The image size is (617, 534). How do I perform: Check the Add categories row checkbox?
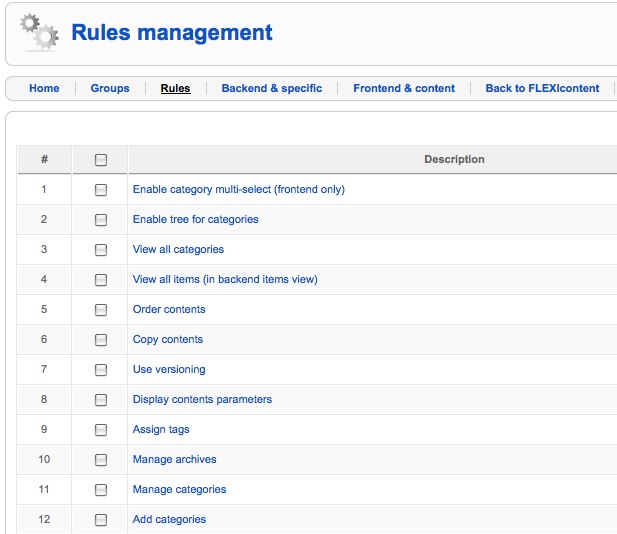coord(101,520)
